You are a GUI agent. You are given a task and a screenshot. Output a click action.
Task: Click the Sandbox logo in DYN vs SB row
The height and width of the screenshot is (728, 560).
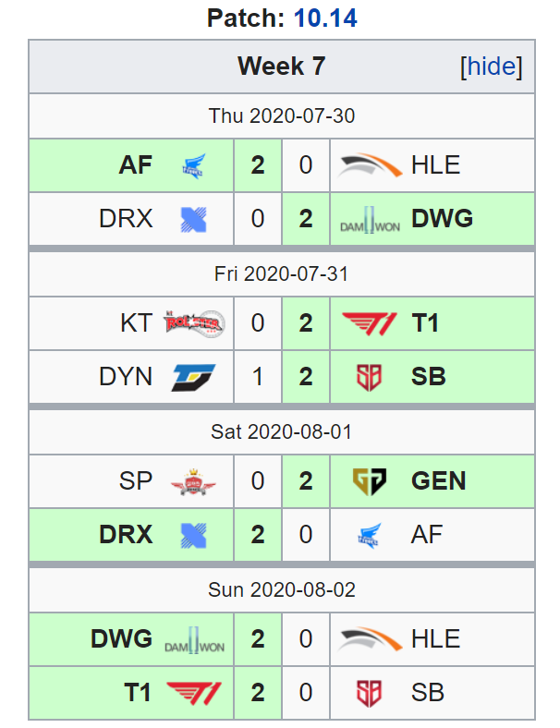(369, 377)
